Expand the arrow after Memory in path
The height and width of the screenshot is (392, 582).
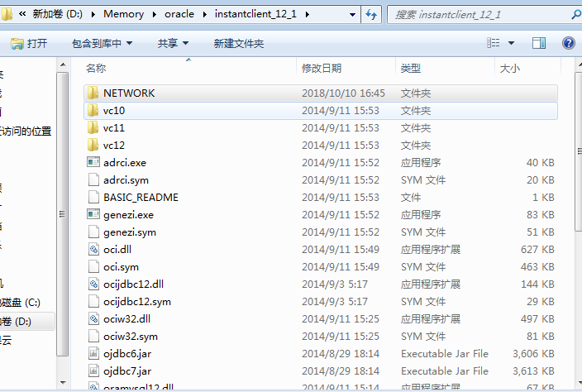coord(154,15)
